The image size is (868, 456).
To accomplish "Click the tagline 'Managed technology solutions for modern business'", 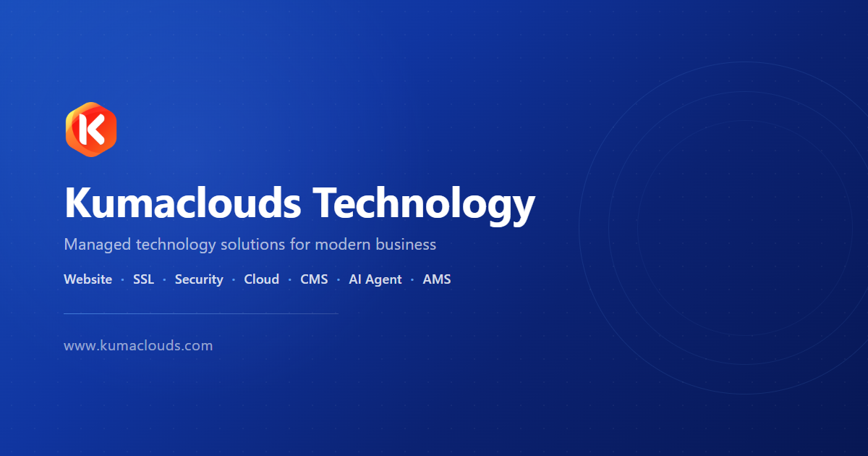I will pos(250,245).
